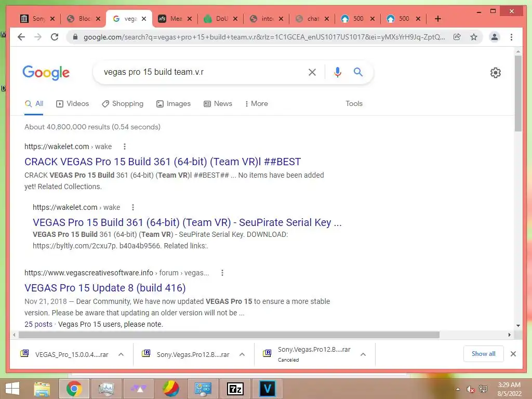
Task: Close the Sony tab
Action: pyautogui.click(x=52, y=19)
